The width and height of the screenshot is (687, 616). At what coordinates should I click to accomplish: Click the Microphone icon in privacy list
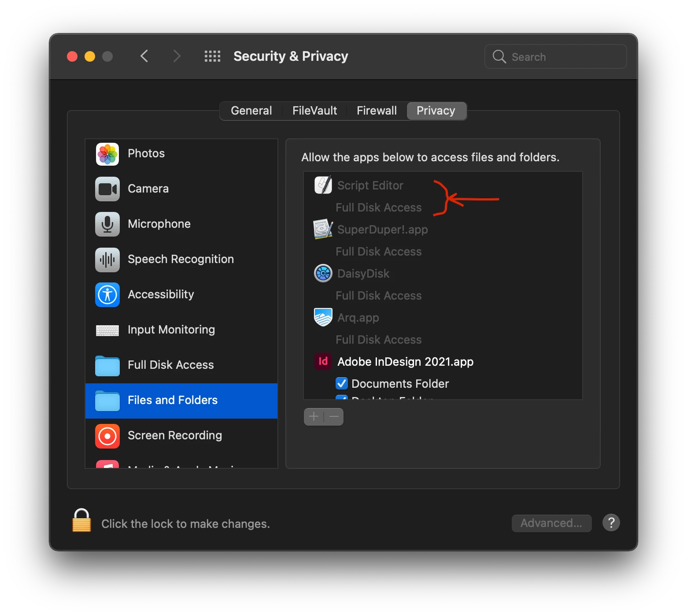(107, 224)
